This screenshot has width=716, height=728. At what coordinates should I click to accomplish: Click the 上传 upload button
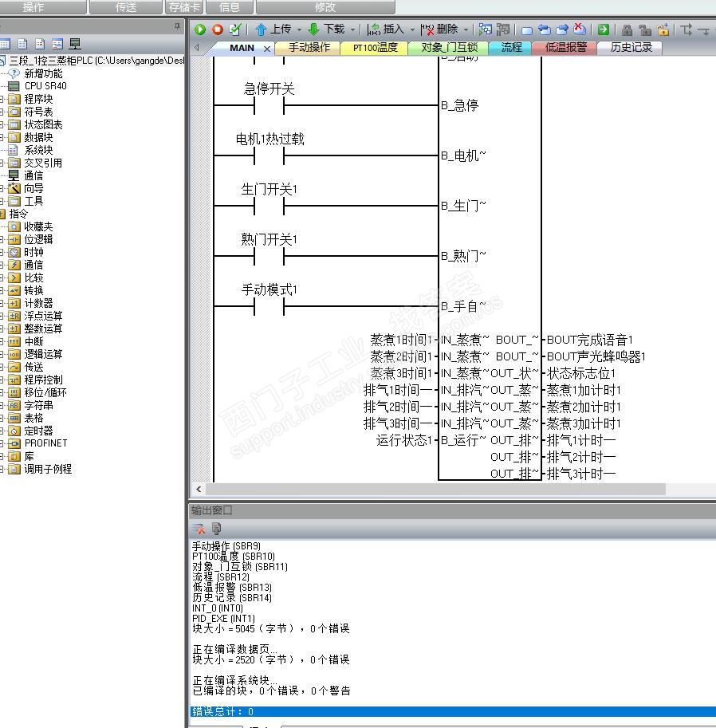click(x=273, y=30)
